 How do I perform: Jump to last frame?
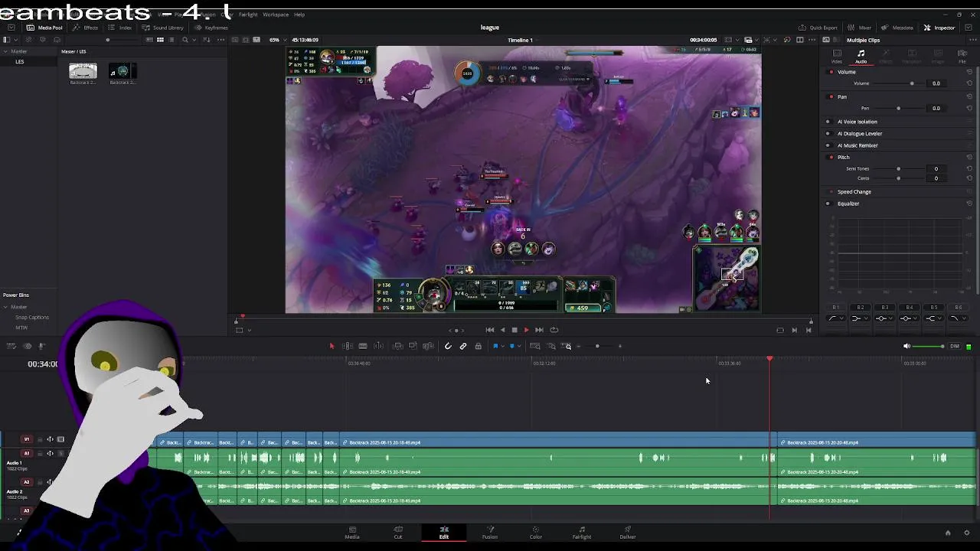(539, 330)
